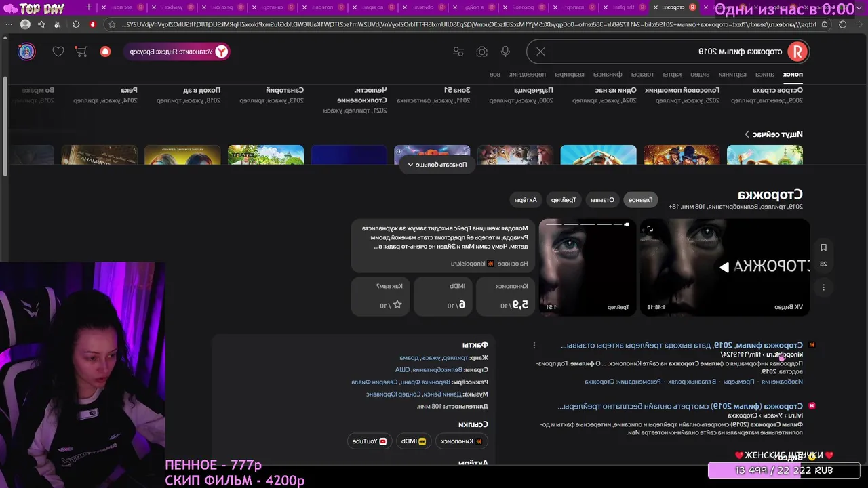Expand Показать больше under the movie carousel

pyautogui.click(x=437, y=165)
